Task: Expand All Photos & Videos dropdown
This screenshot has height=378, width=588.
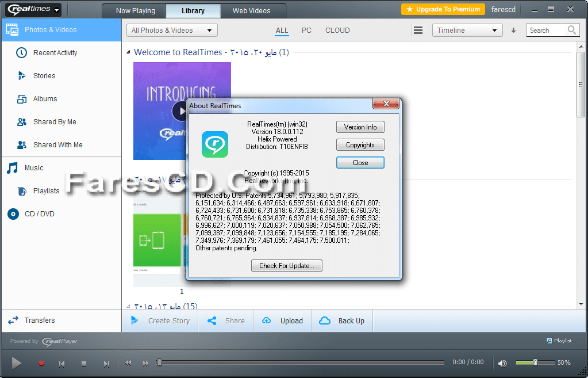Action: [172, 30]
